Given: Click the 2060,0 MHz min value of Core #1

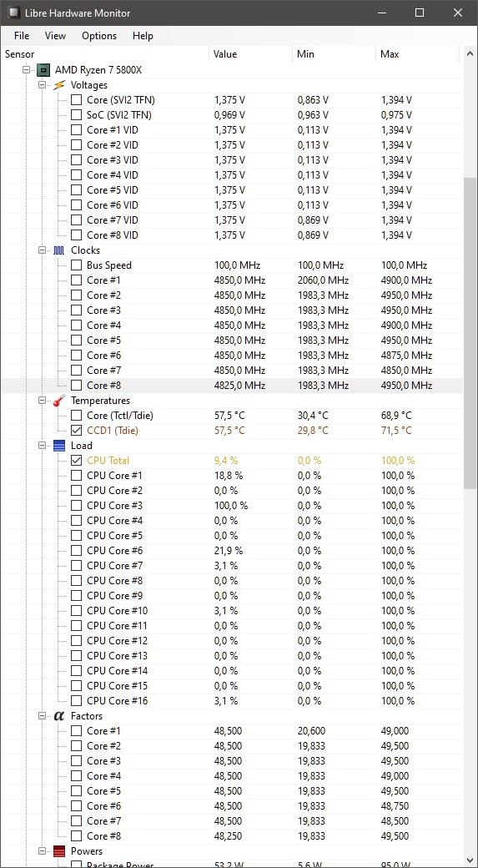Looking at the screenshot, I should tap(323, 280).
